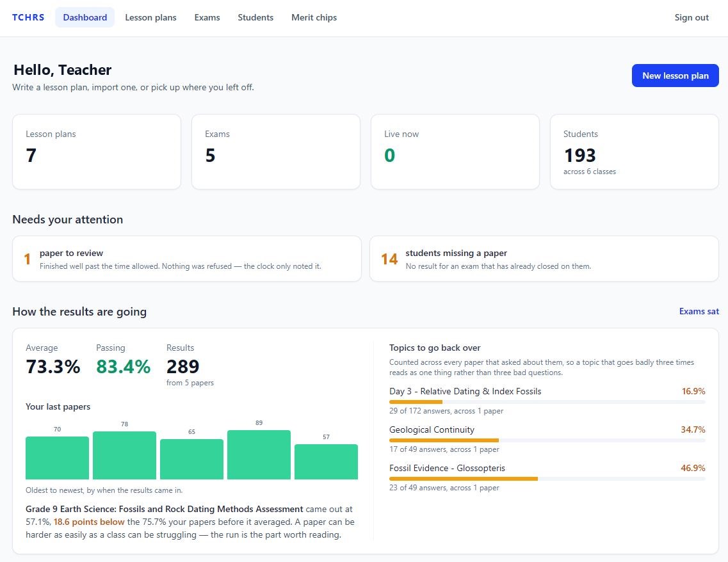Click the 'Hello, Teacher' heading
The width and height of the screenshot is (728, 562).
click(63, 70)
